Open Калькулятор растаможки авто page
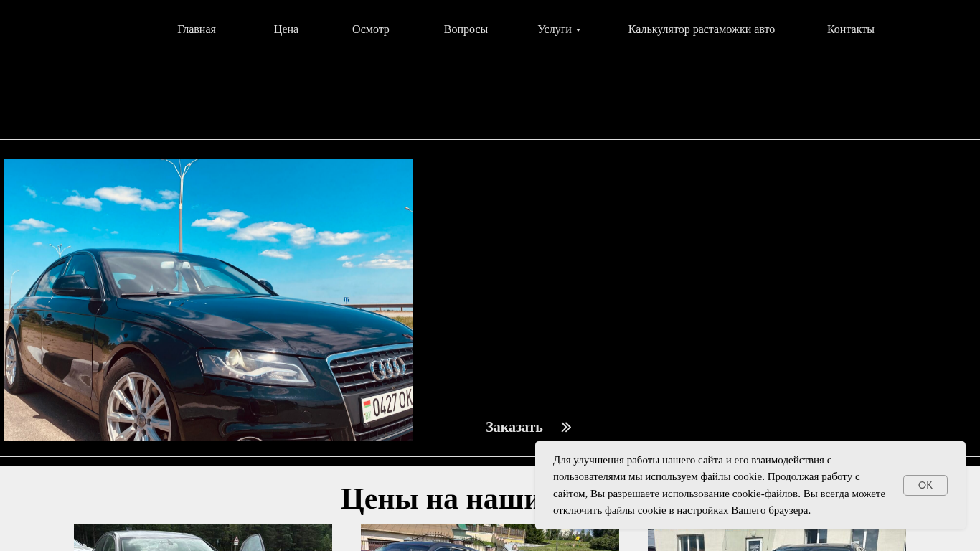This screenshot has width=980, height=551. tap(702, 29)
